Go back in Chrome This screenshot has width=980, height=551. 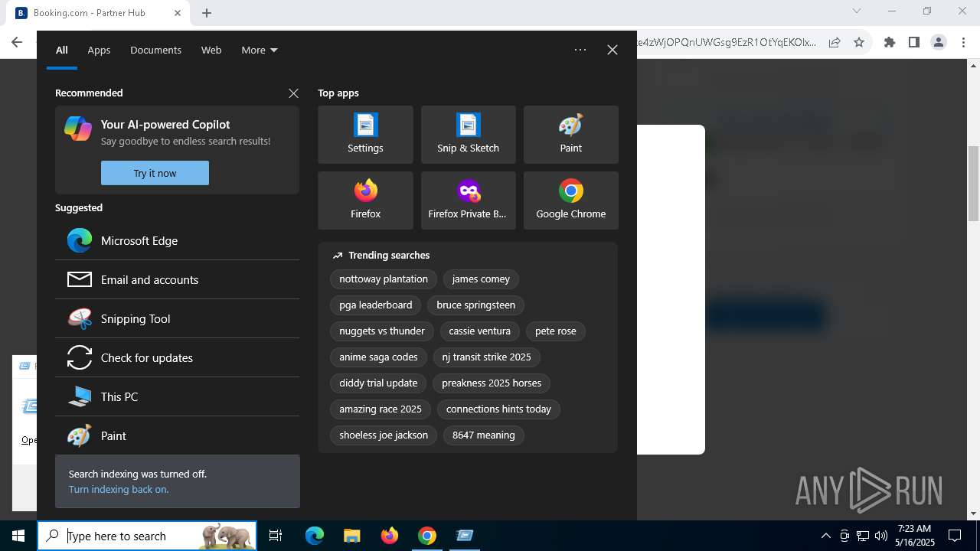pyautogui.click(x=17, y=42)
